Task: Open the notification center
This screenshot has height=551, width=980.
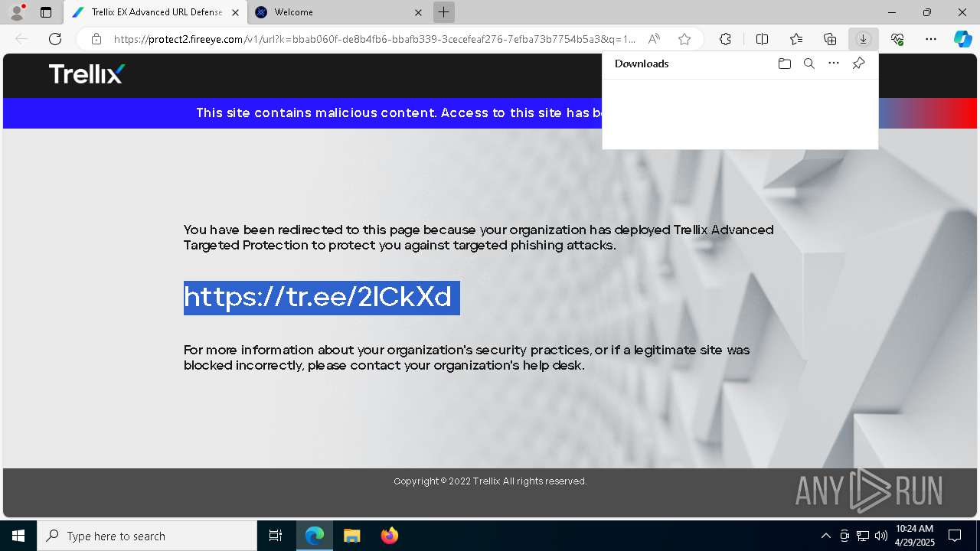Action: click(955, 536)
